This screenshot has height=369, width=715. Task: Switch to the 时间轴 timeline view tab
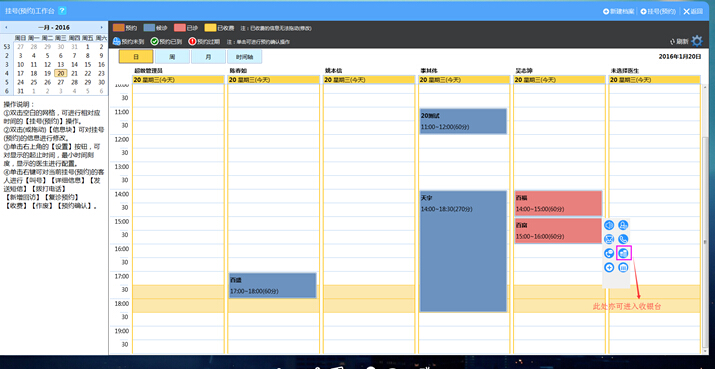244,57
